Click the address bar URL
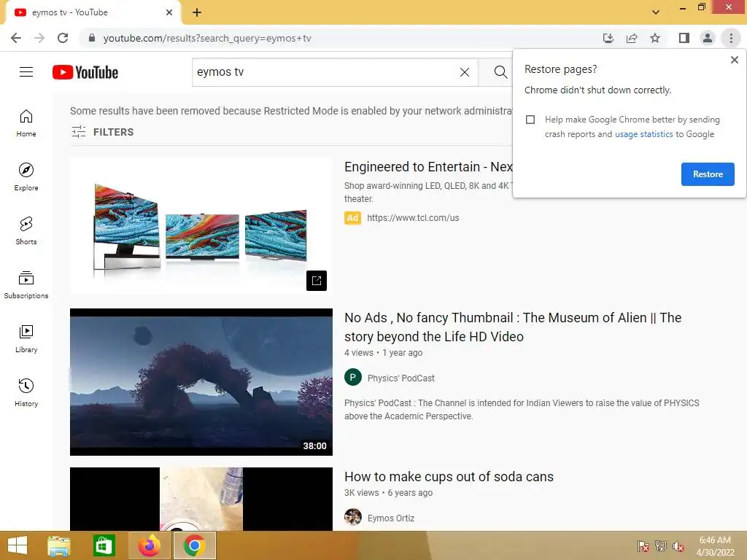Screen dimensions: 747x560 coord(207,38)
